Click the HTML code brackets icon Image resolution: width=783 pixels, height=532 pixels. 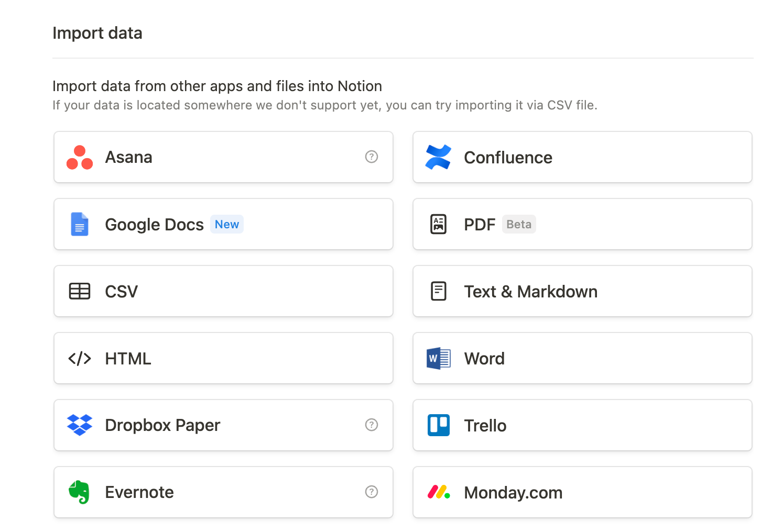[x=80, y=359]
